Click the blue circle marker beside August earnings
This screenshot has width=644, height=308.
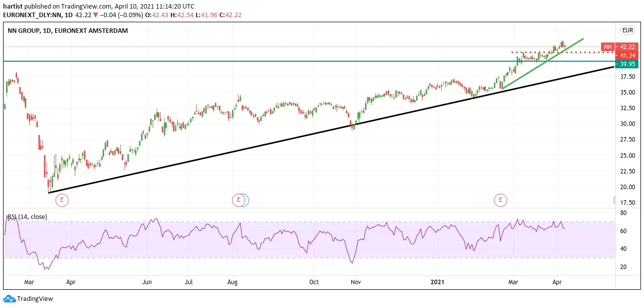tap(245, 200)
